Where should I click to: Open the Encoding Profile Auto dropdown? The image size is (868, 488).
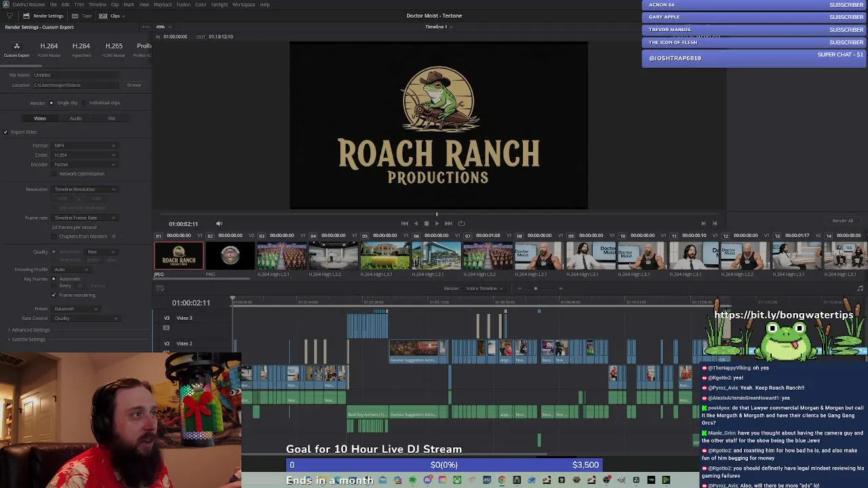point(71,270)
